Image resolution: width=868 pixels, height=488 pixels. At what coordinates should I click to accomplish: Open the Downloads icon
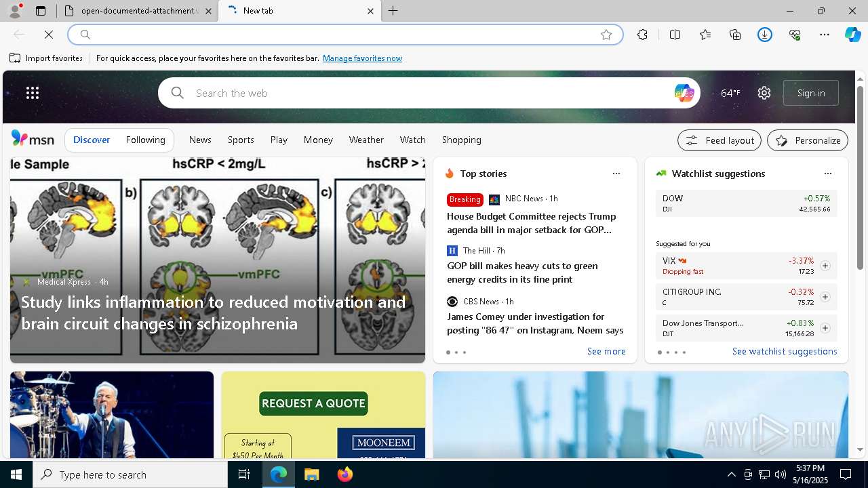point(765,35)
